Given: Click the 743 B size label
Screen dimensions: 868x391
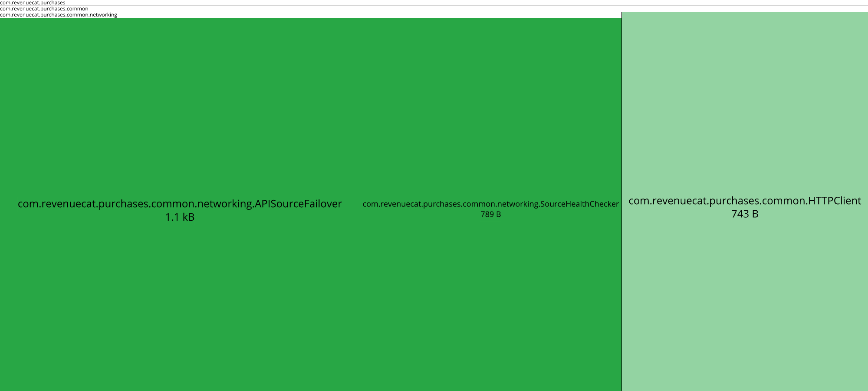Looking at the screenshot, I should coord(745,214).
